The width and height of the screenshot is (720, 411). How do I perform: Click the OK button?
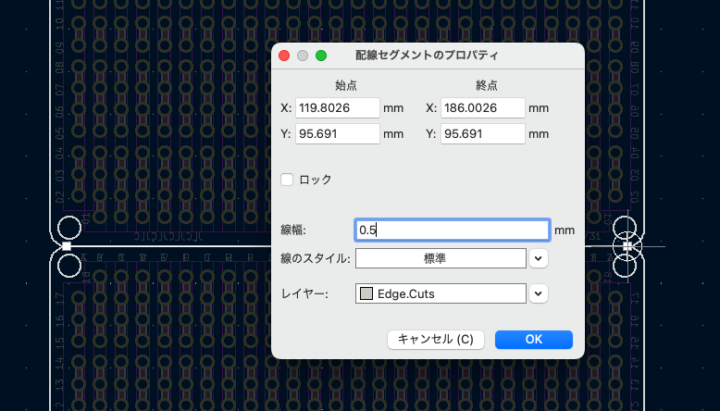533,339
